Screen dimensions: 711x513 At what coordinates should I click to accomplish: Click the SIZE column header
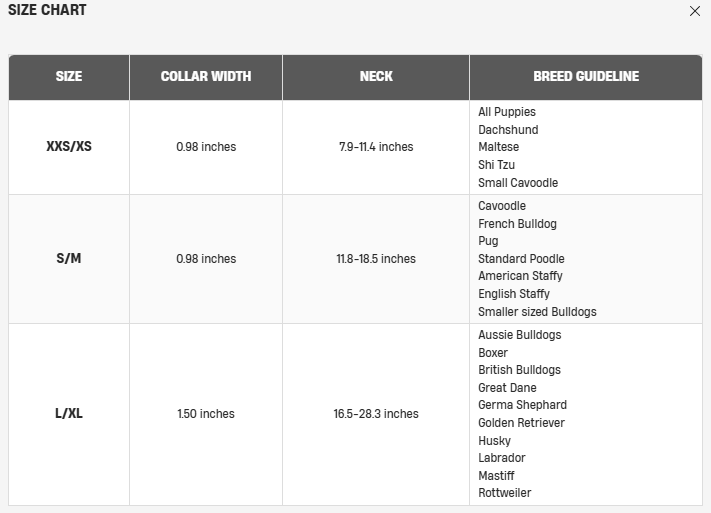click(x=69, y=77)
